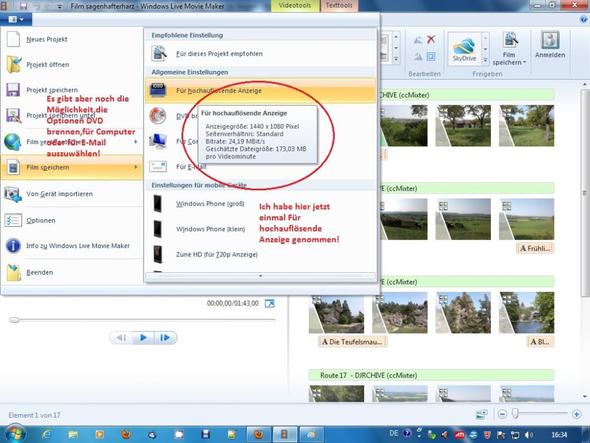Click the computer monitor icon for Für Computer
This screenshot has height=443, width=590.
pos(158,141)
